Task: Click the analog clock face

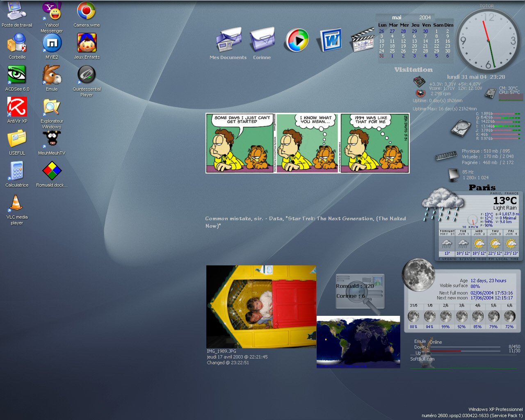Action: 488,41
